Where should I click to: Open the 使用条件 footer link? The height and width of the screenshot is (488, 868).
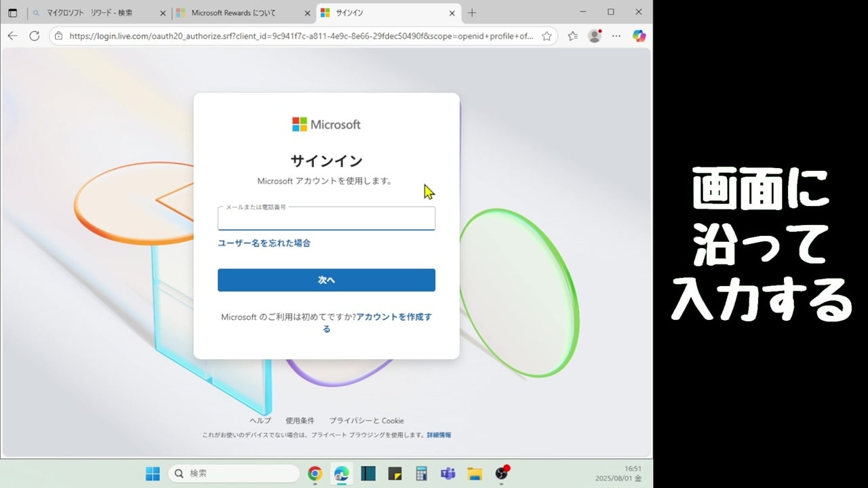pos(300,421)
